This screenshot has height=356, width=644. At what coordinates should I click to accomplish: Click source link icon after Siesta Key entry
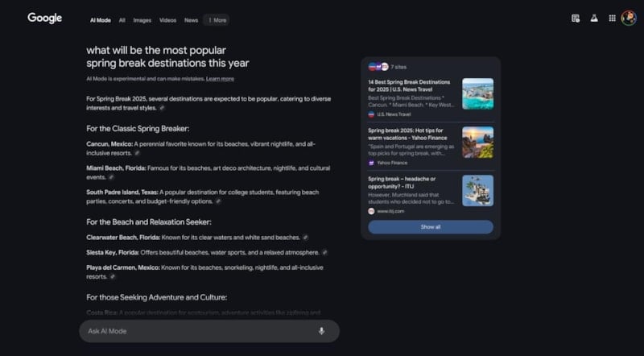coord(324,252)
